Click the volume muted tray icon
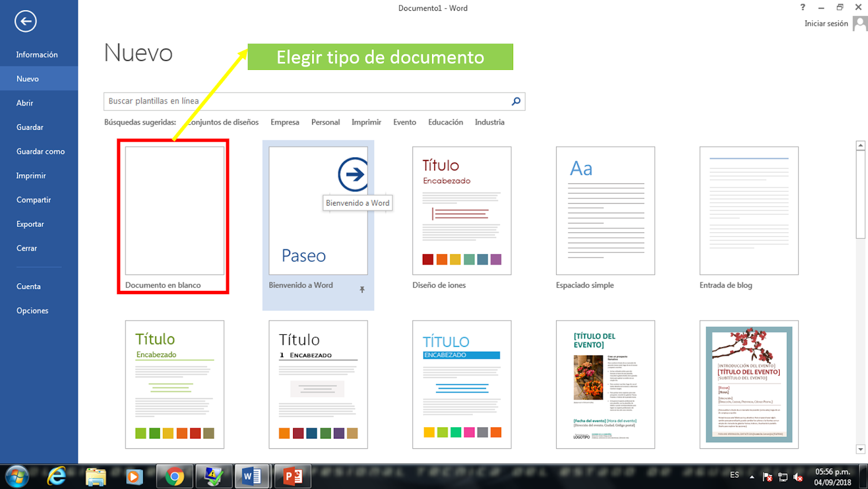 coord(798,477)
